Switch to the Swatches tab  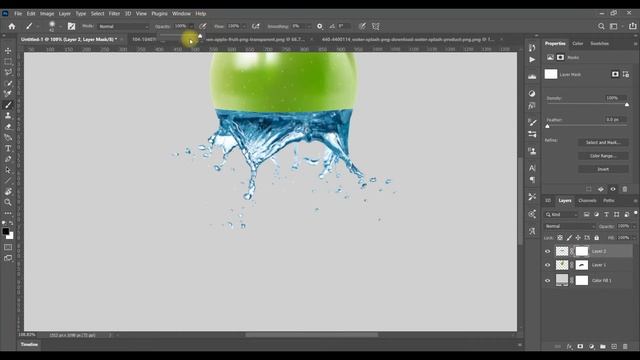tap(600, 43)
